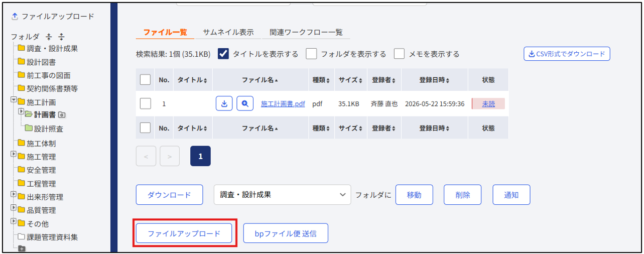644x254 pixels.
Task: Uncheck the タイトルを表示する checkbox
Action: coord(223,54)
